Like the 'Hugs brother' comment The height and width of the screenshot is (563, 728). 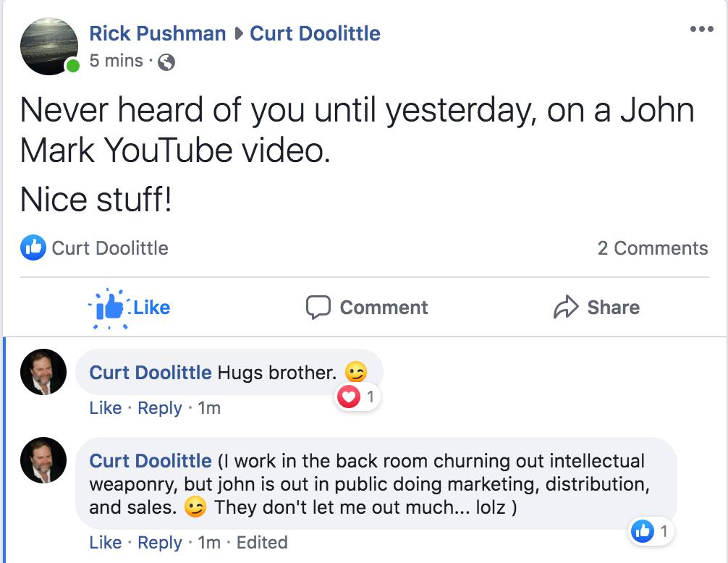point(105,408)
